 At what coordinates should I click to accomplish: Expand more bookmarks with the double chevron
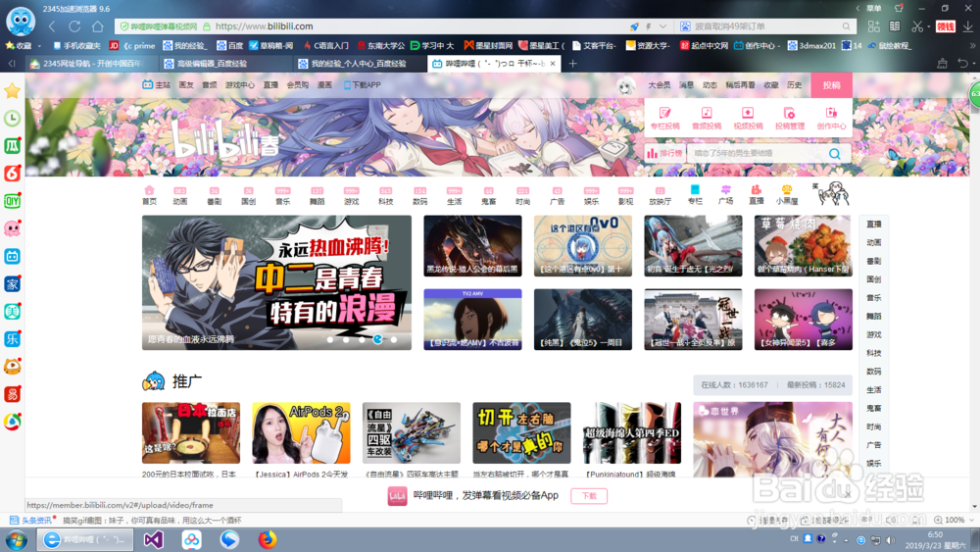point(972,46)
